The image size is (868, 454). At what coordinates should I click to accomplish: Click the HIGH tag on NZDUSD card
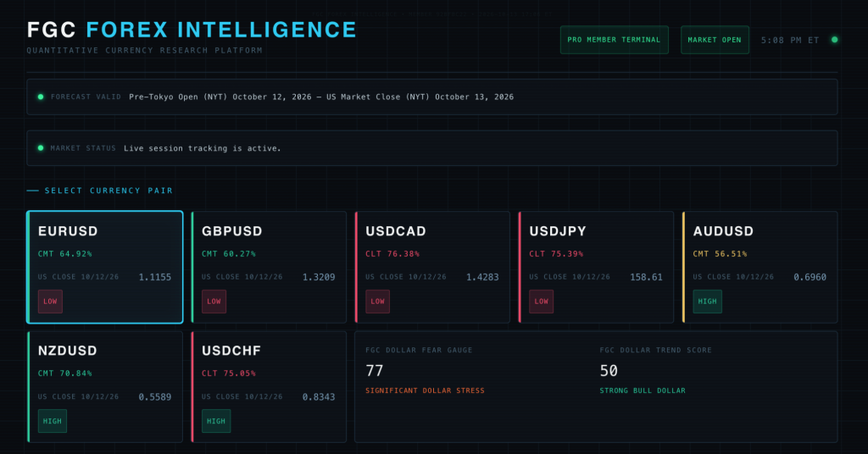click(52, 421)
